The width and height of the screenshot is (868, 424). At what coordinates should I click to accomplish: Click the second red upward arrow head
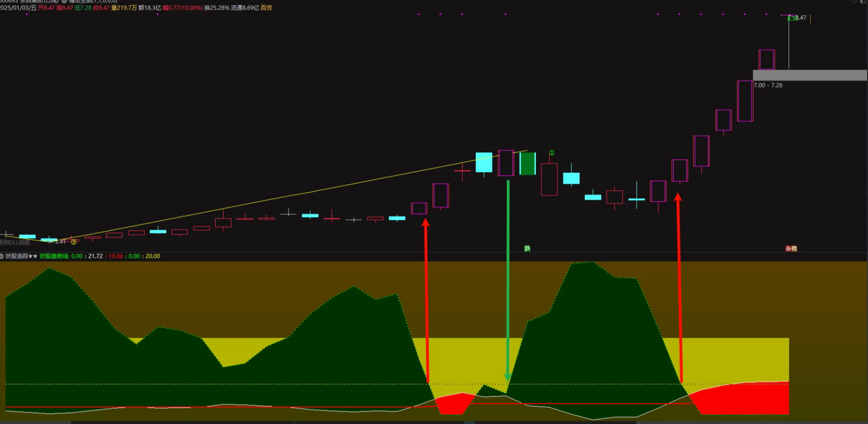(678, 197)
